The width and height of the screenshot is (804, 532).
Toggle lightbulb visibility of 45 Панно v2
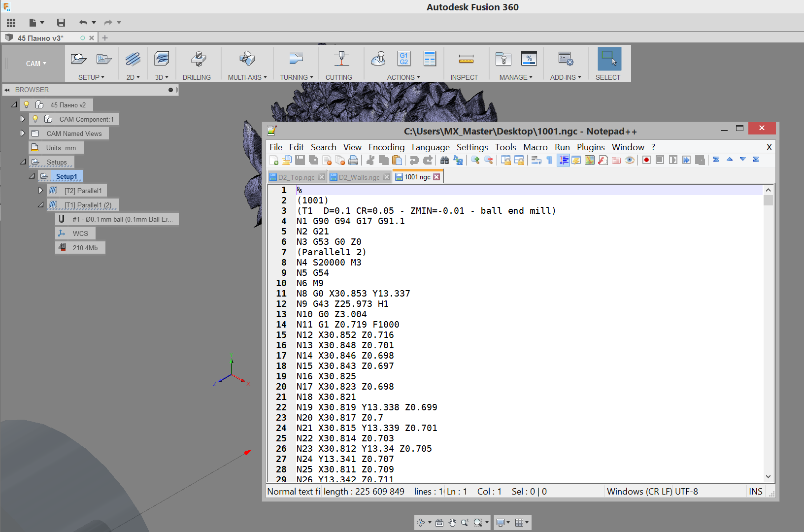pyautogui.click(x=27, y=105)
